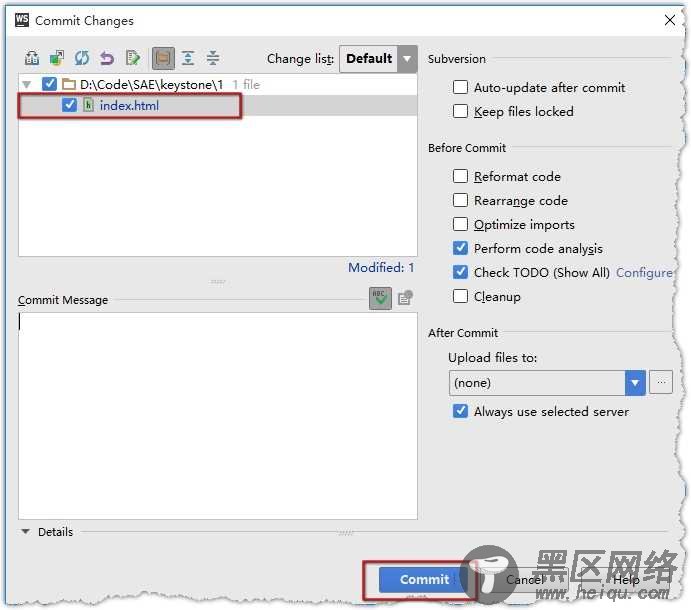Open the Change list Default dropdown
Screen dimensions: 691x610
[378, 59]
